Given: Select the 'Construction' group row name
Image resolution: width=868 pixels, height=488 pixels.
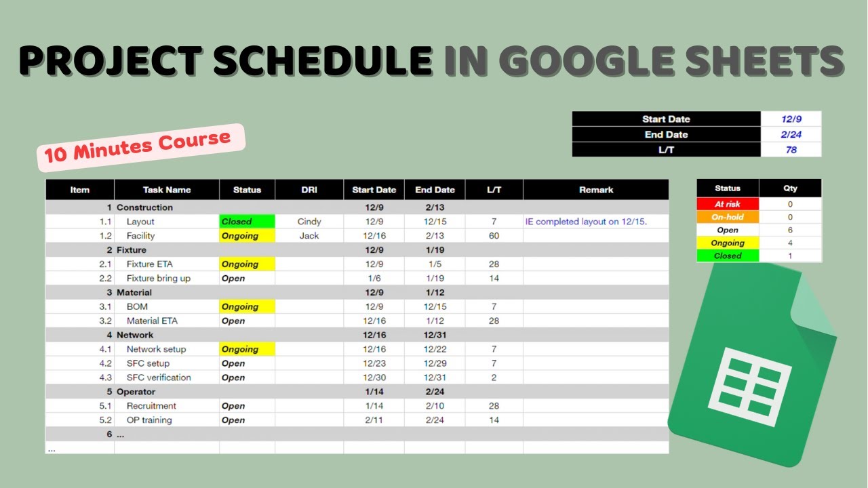Looking at the screenshot, I should click(x=144, y=207).
